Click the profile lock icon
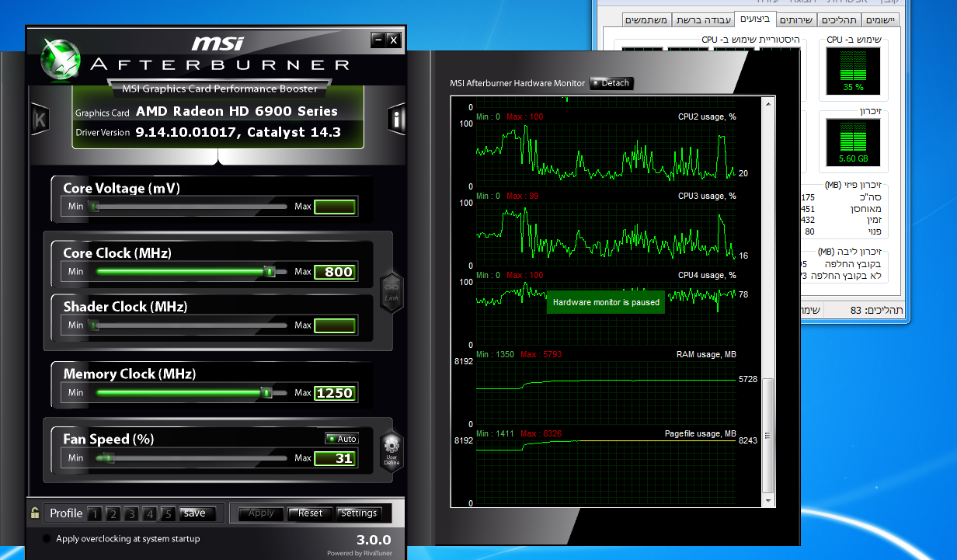This screenshot has height=560, width=957. coord(35,513)
